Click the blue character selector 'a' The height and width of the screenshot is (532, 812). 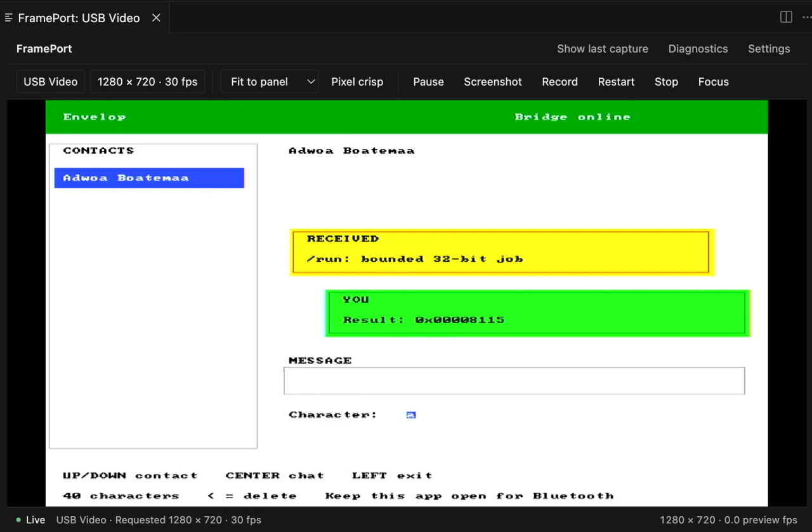pos(411,415)
